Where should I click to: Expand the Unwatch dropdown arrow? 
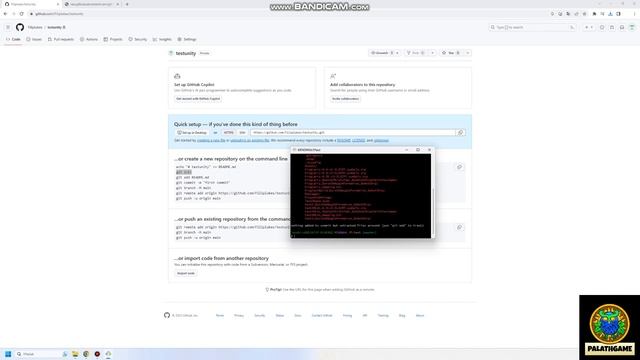(397, 53)
